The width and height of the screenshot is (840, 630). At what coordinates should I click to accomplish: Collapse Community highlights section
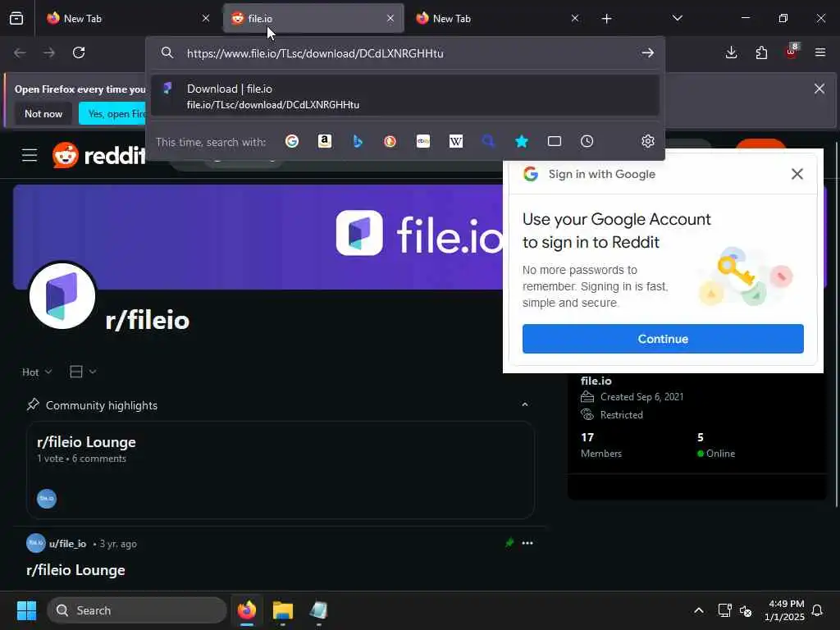pos(525,404)
